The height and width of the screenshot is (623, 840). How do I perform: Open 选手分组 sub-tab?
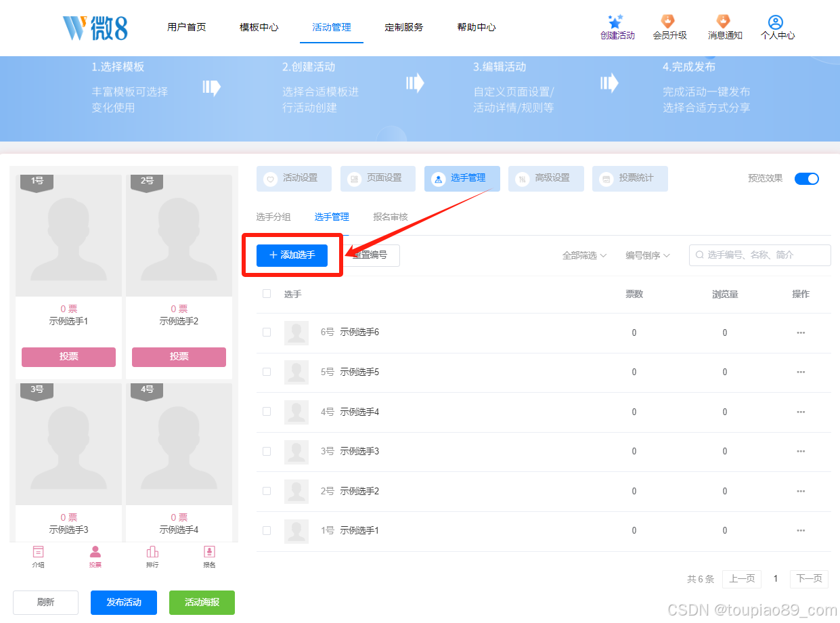click(273, 217)
